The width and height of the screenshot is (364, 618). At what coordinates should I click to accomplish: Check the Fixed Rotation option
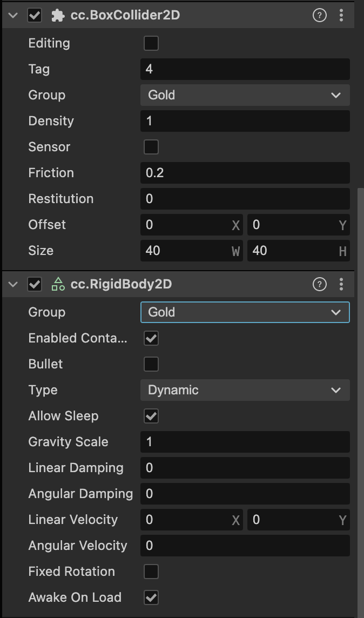pos(151,572)
